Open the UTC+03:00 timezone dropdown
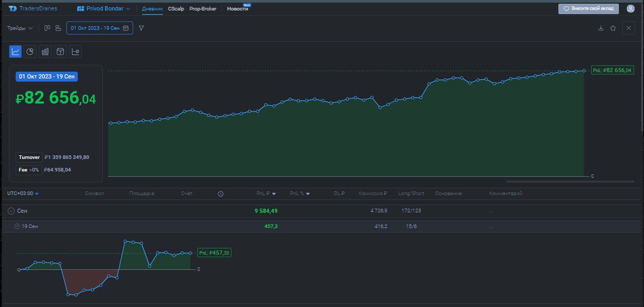This screenshot has width=644, height=307. pyautogui.click(x=23, y=194)
